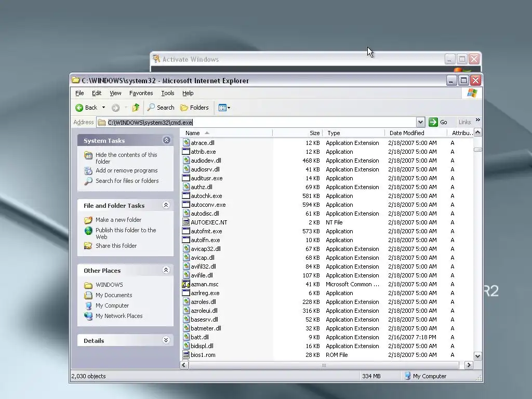
Task: Collapse the File and Folder Tasks panel
Action: 166,205
